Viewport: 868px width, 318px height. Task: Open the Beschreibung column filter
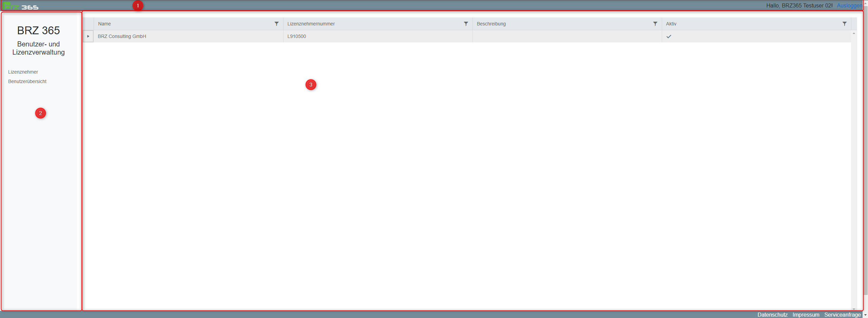655,24
